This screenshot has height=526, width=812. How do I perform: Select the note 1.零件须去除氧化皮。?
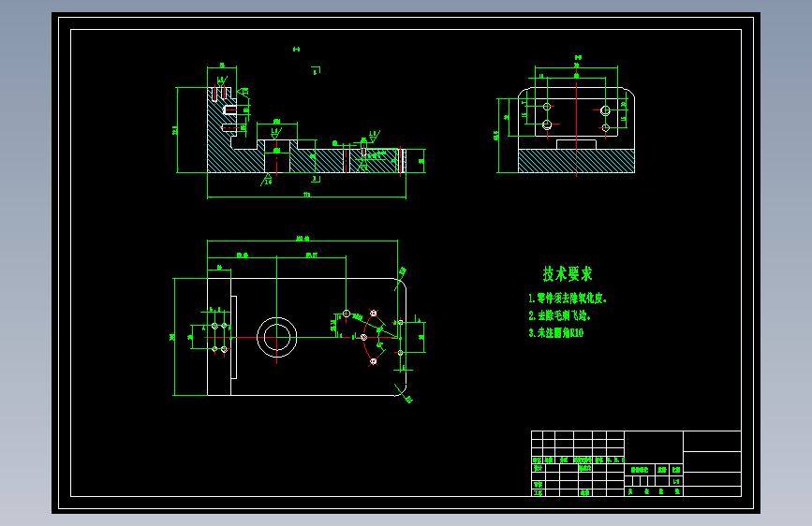(567, 299)
